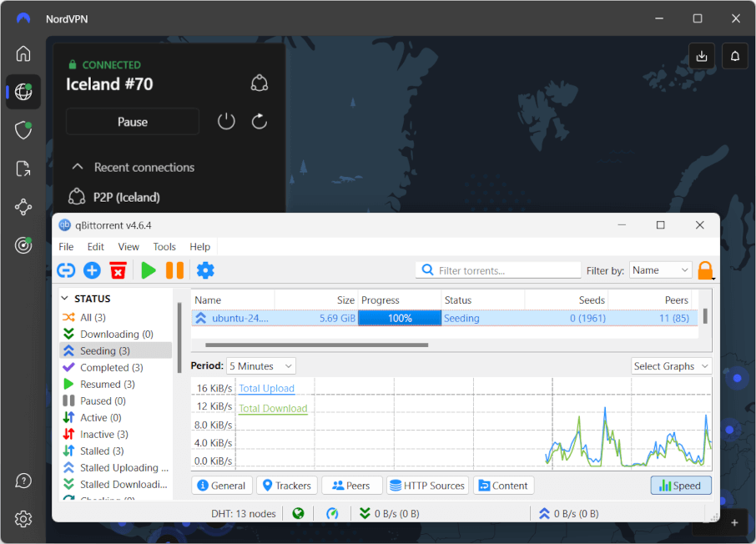This screenshot has width=756, height=544.
Task: Select the Inactive (3) filter
Action: (116, 435)
